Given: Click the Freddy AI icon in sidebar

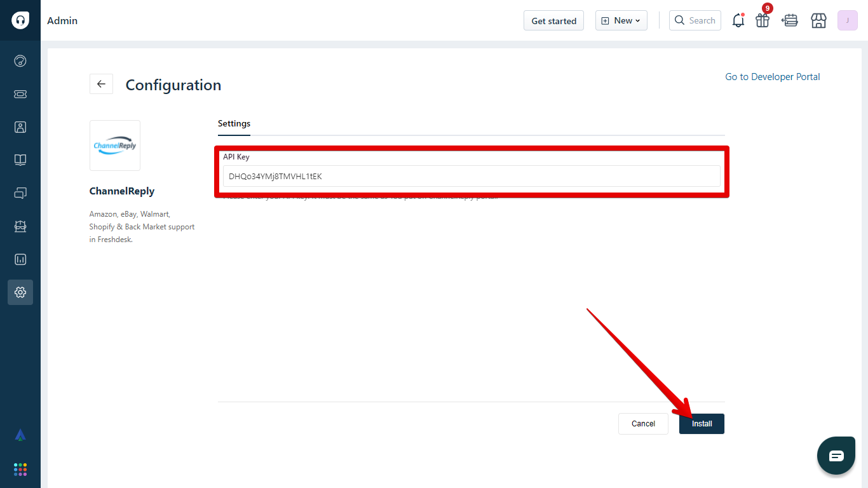Looking at the screenshot, I should (x=20, y=435).
